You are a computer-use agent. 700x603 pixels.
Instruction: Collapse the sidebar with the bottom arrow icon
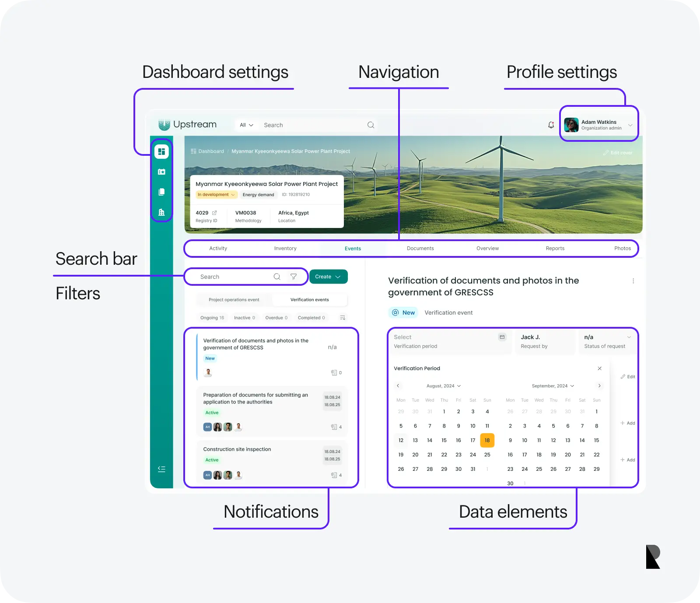161,469
